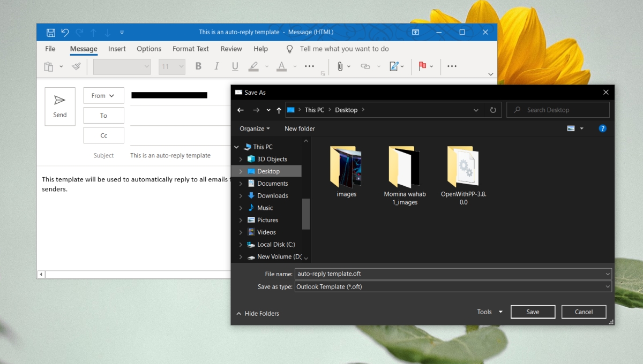
Task: Attach a file using the paperclip icon
Action: pyautogui.click(x=341, y=66)
